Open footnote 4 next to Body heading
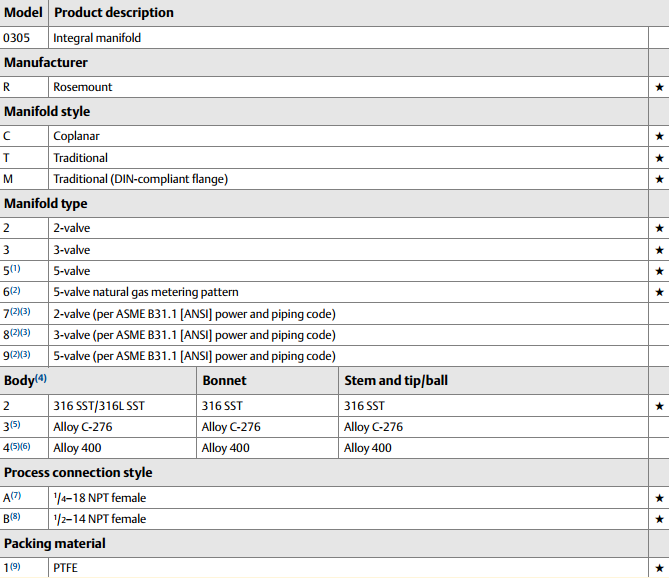 tap(41, 378)
